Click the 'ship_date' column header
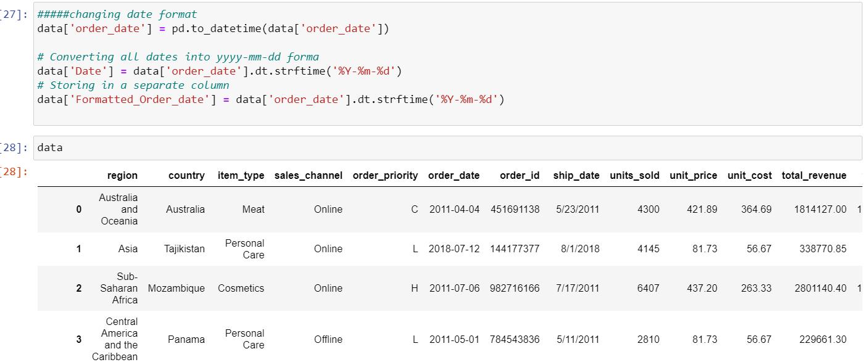 576,176
